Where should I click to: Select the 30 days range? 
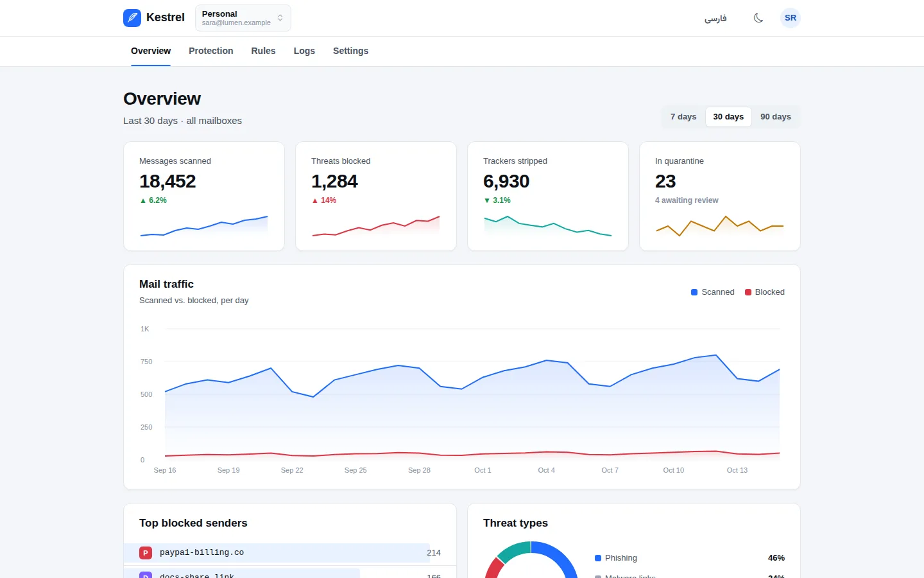728,117
